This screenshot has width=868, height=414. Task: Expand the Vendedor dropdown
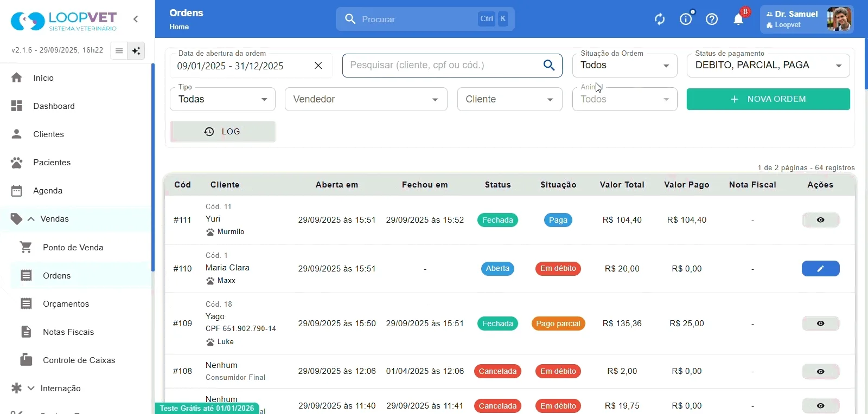click(366, 99)
